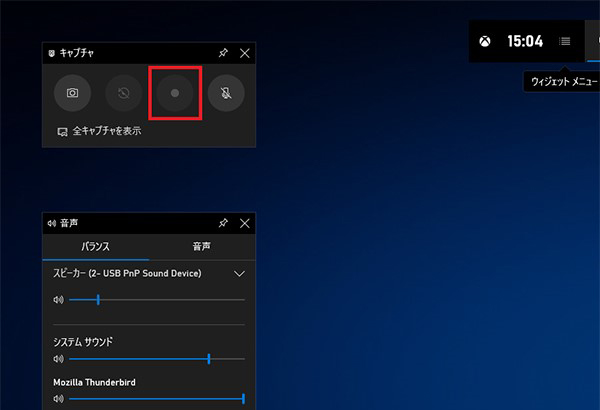
Task: Close the キャプチャ widget
Action: tap(245, 53)
